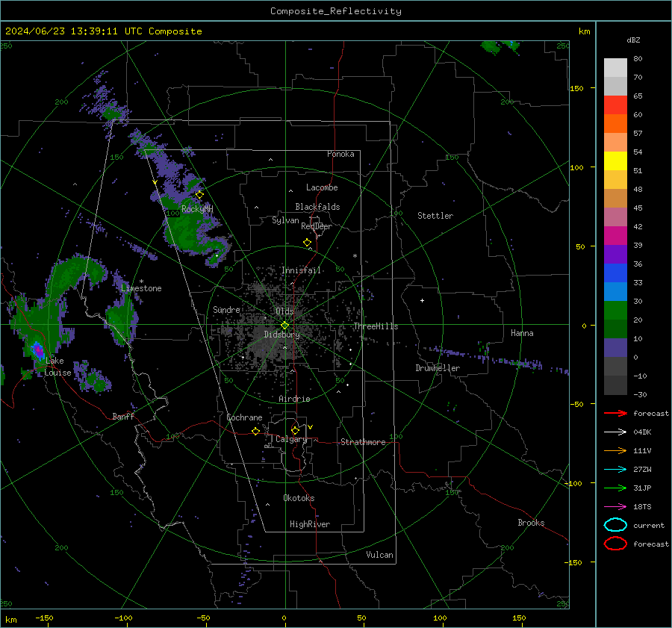Click the Composite_Reflectivity title
Image resolution: width=672 pixels, height=628 pixels.
336,11
